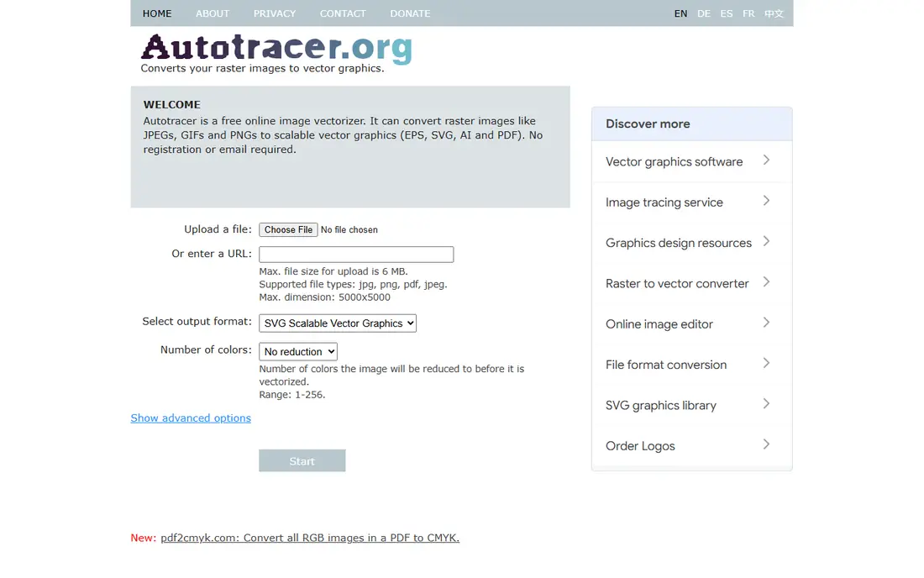
Task: Click 'Supported file types: jpg, png, pdf, jpeg.'
Action: click(x=353, y=285)
